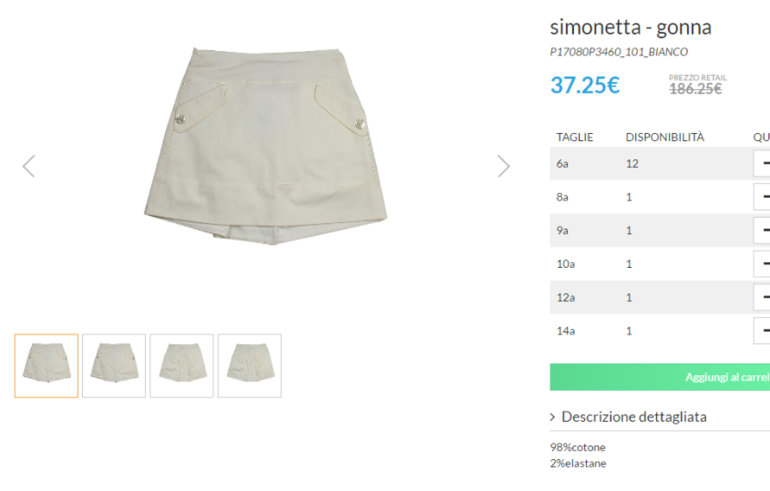770x491 pixels.
Task: Decrease quantity for size 6a
Action: [x=764, y=163]
